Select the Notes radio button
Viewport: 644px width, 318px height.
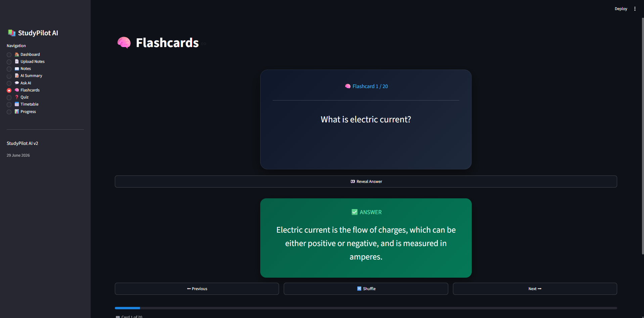click(x=9, y=69)
